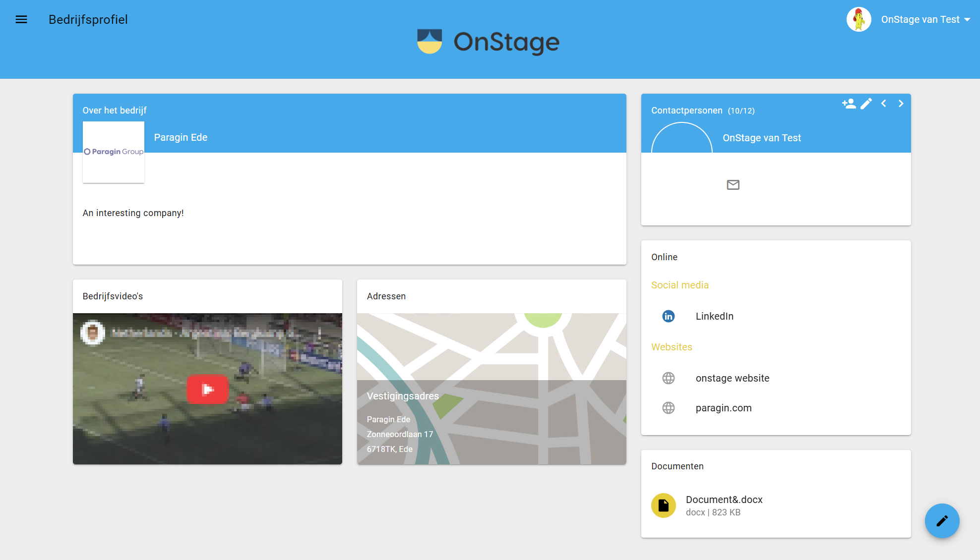Image resolution: width=980 pixels, height=560 pixels.
Task: Click the LinkedIn icon
Action: click(668, 316)
